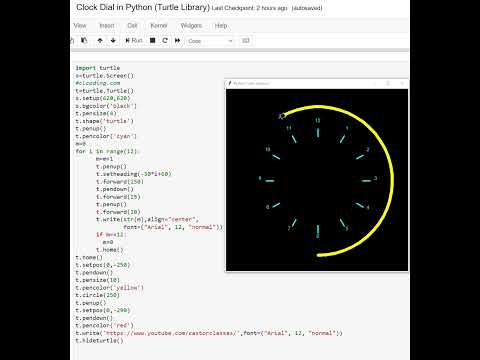Click the t.pencolor('red') code line
Viewport: 480px width, 360px height.
(104, 325)
